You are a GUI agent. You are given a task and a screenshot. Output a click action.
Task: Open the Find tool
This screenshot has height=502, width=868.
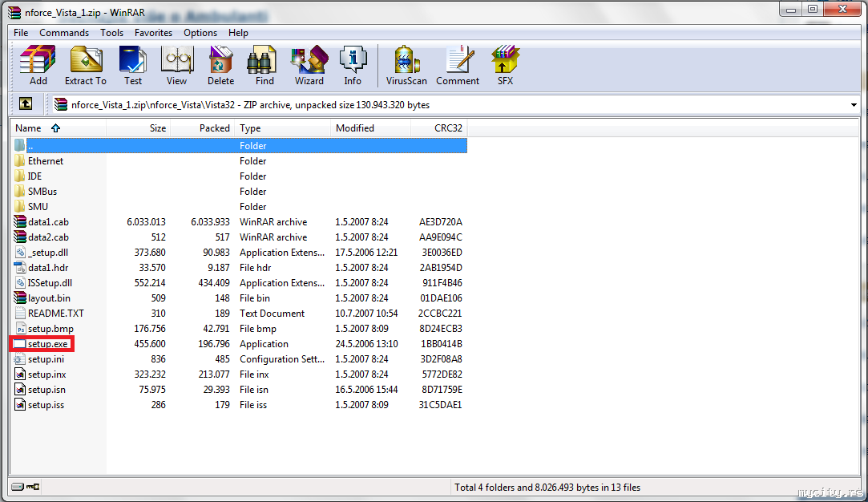tap(264, 65)
